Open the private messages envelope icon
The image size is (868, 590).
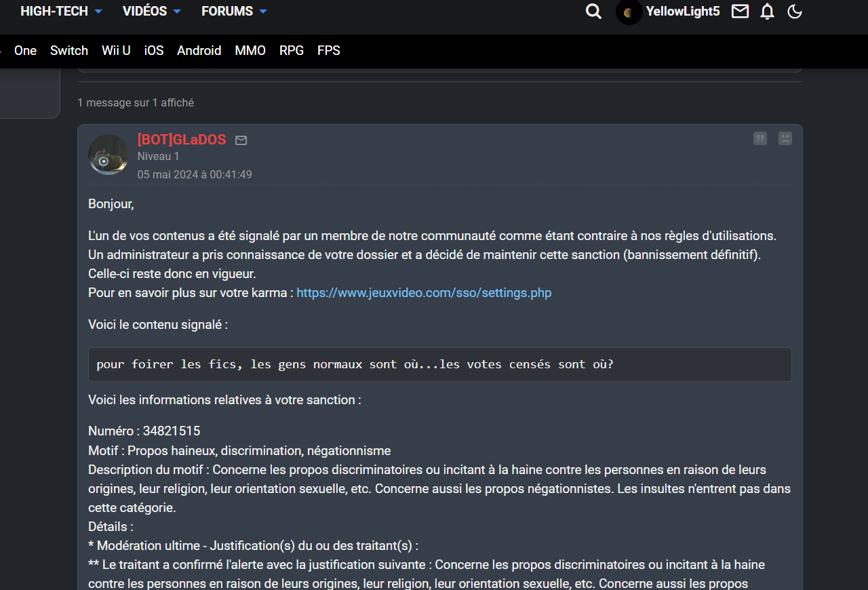point(741,12)
